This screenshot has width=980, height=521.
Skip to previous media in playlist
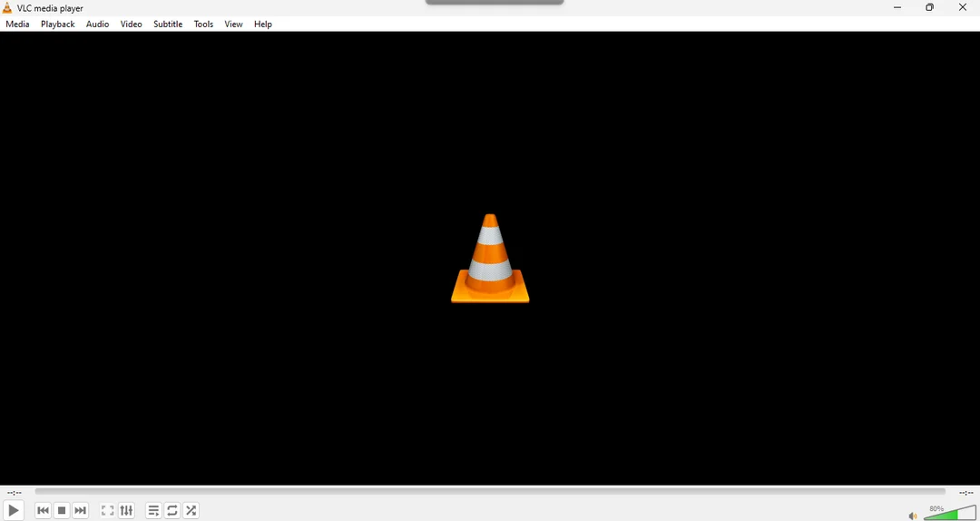click(x=44, y=510)
